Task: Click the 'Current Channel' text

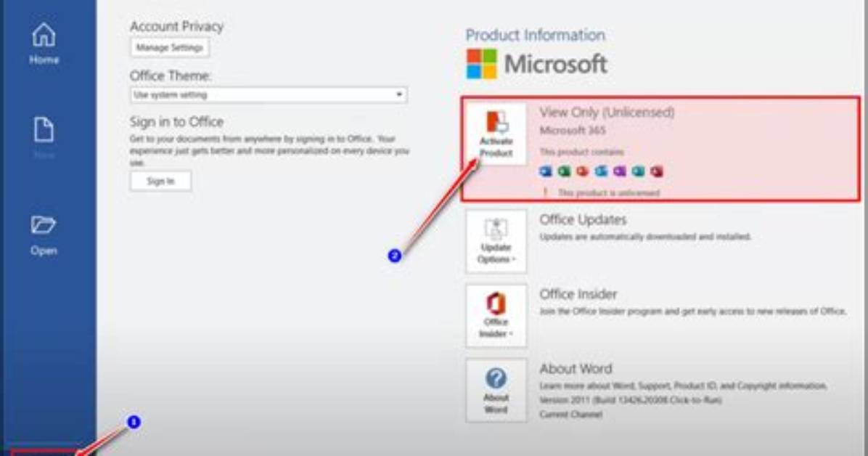Action: pos(570,415)
